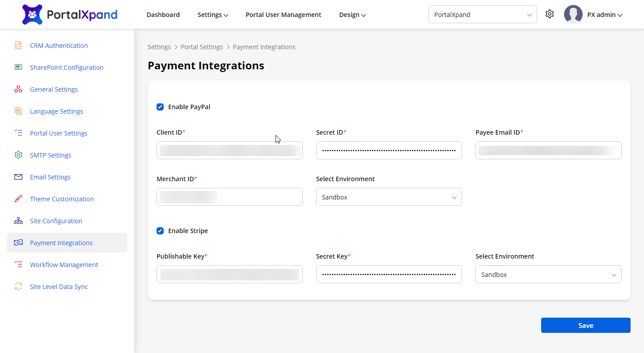This screenshot has height=353, width=644.
Task: Go to Portal User Management page
Action: 283,15
